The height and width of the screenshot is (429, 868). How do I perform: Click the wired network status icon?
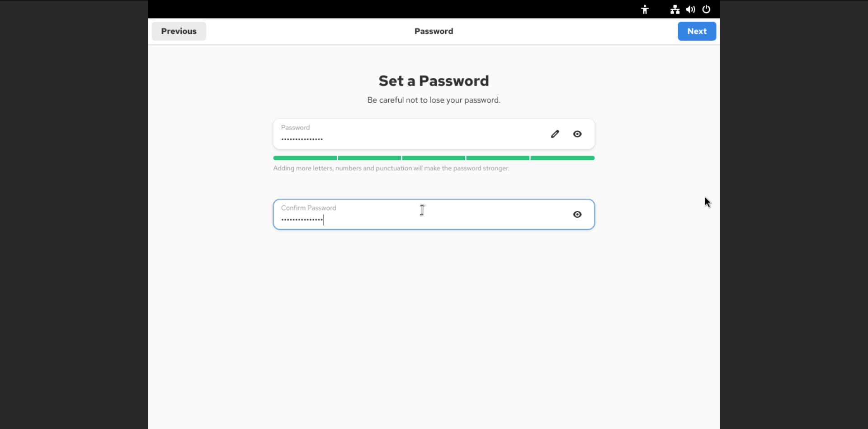675,10
